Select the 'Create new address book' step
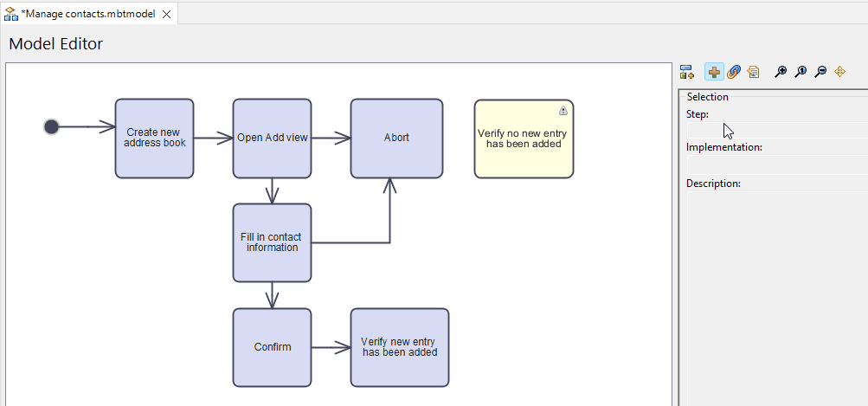This screenshot has height=406, width=868. (x=154, y=139)
